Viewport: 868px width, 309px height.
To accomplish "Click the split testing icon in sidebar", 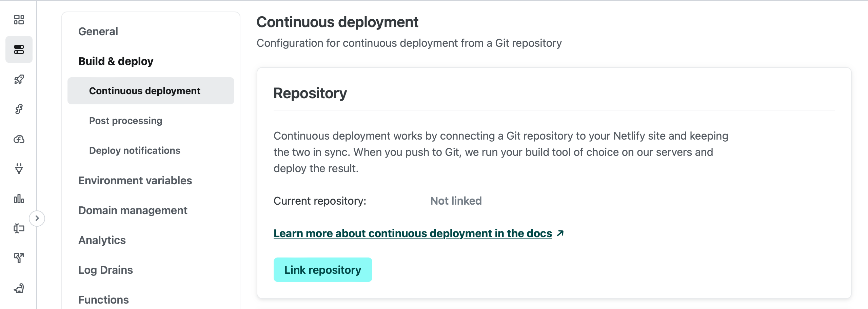I will pos(19,228).
